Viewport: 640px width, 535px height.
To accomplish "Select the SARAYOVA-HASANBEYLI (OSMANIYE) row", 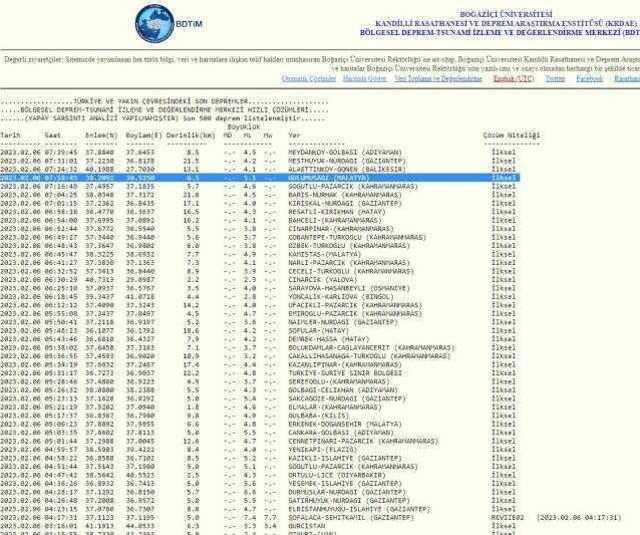I will coord(260,288).
